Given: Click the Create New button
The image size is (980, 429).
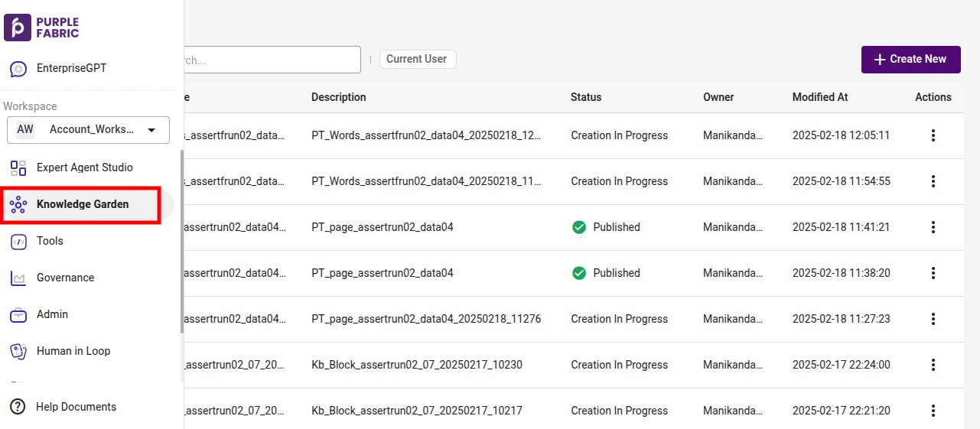Looking at the screenshot, I should point(911,60).
